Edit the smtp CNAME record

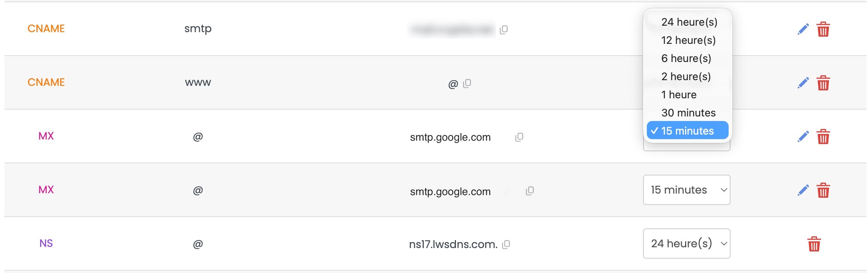click(x=802, y=28)
